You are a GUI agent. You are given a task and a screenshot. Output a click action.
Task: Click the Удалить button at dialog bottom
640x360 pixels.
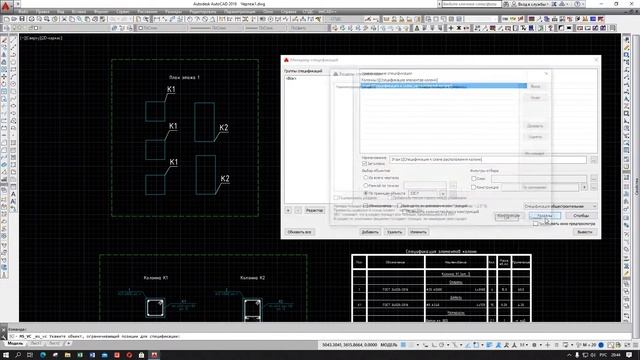pyautogui.click(x=394, y=232)
